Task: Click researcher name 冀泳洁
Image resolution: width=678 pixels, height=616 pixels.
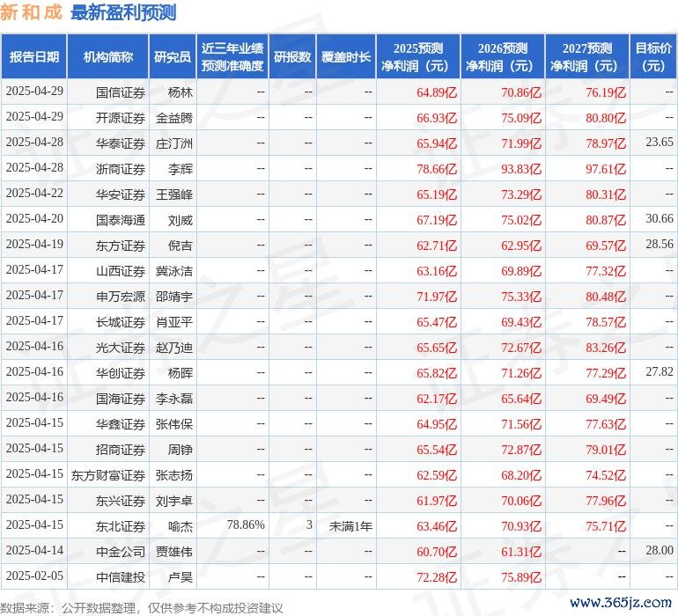Action: click(174, 271)
